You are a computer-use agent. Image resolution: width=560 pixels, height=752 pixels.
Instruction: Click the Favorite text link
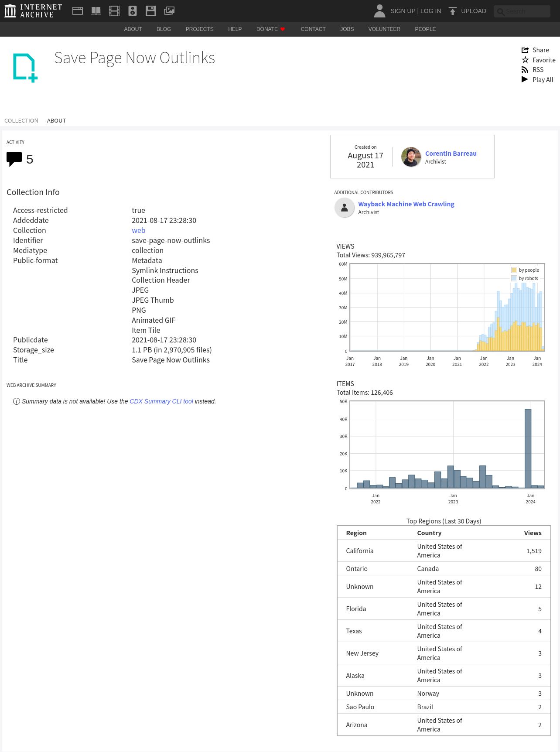pos(544,60)
